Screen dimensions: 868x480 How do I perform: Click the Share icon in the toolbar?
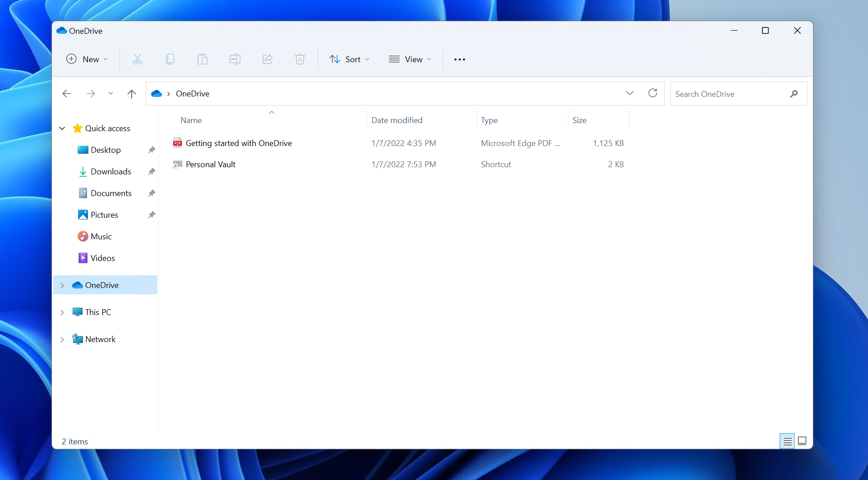click(267, 59)
